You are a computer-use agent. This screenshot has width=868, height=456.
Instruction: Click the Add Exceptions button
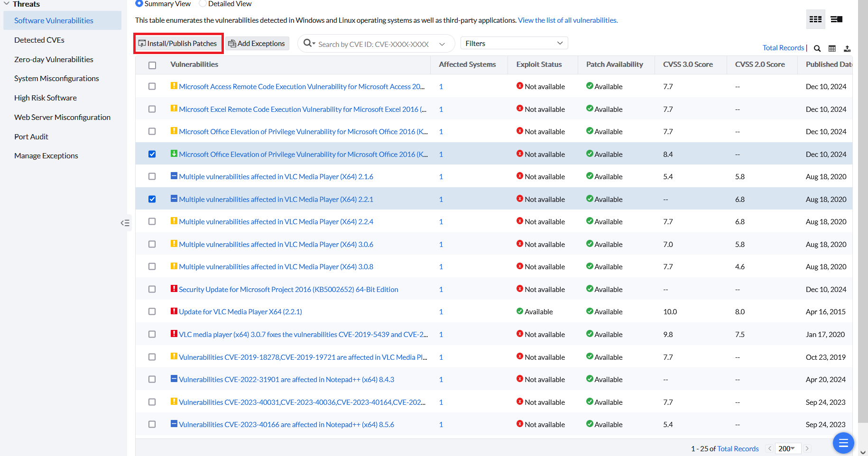257,43
